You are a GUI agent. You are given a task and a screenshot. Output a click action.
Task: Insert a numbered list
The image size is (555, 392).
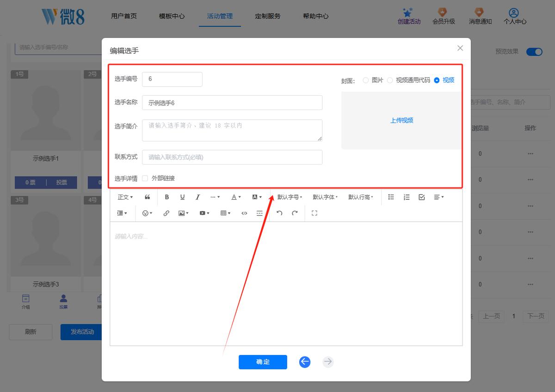[407, 197]
